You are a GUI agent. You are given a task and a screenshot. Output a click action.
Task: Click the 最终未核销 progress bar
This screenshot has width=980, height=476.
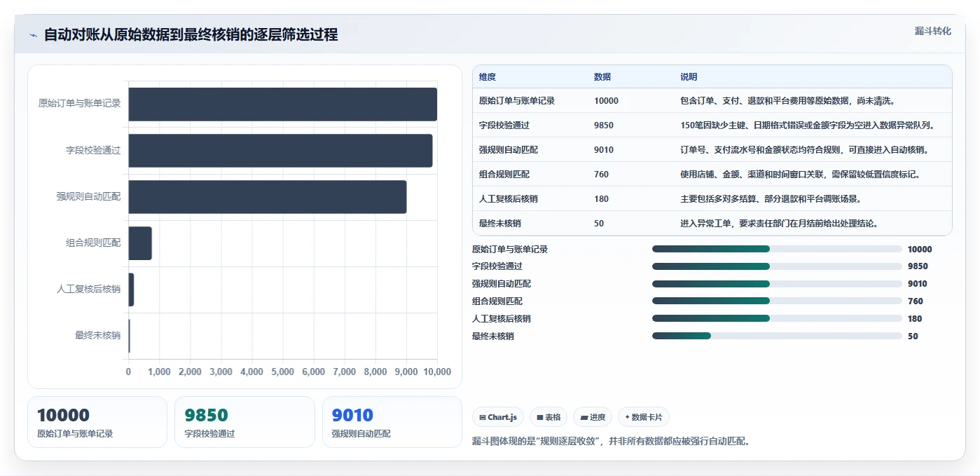pos(777,336)
